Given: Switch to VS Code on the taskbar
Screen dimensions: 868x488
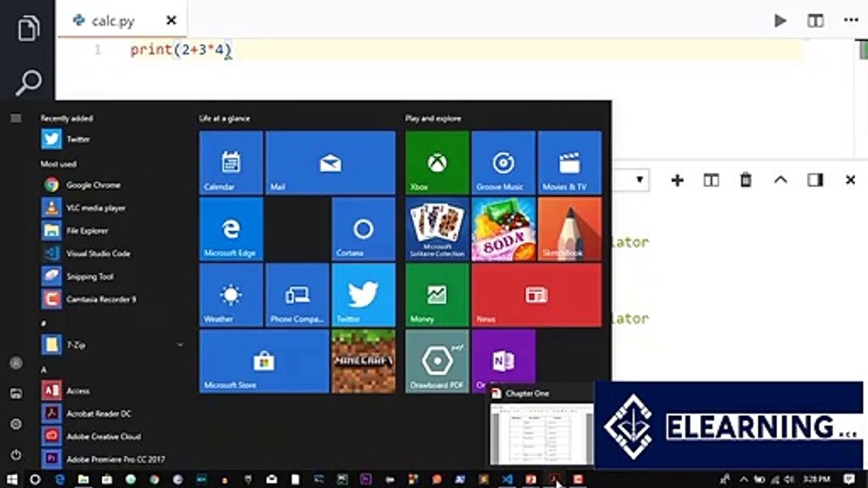Looking at the screenshot, I should pos(507,479).
